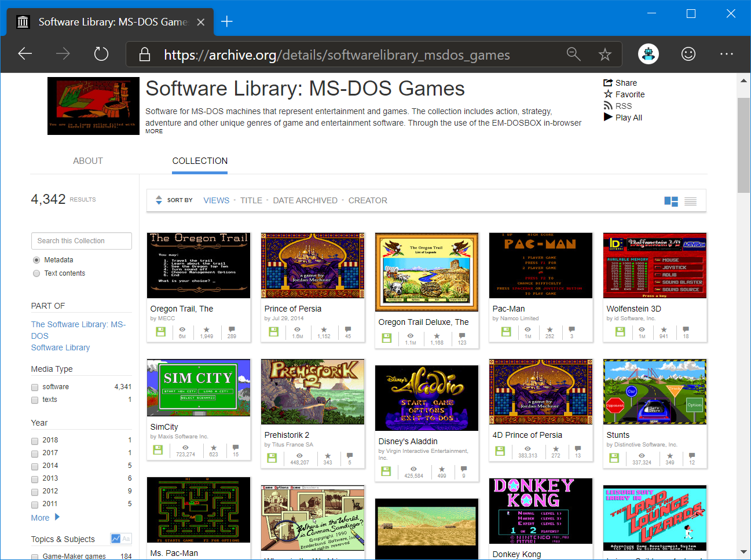Open the Ms. Pac-Man title link
Viewport: 751px width, 560px height.
tap(174, 553)
